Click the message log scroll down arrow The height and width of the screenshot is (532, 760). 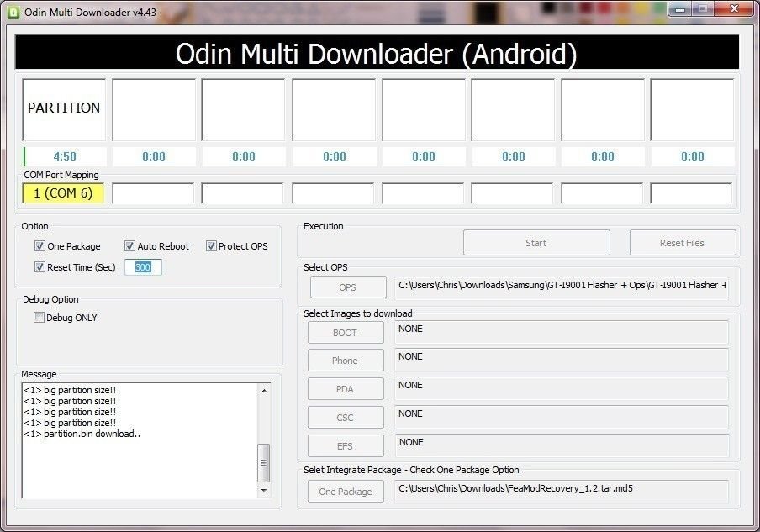coord(264,490)
